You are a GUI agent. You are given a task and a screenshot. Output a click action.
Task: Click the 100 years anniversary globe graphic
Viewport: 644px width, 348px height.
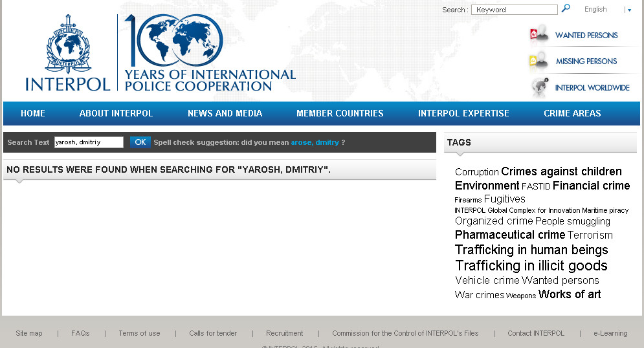(173, 40)
